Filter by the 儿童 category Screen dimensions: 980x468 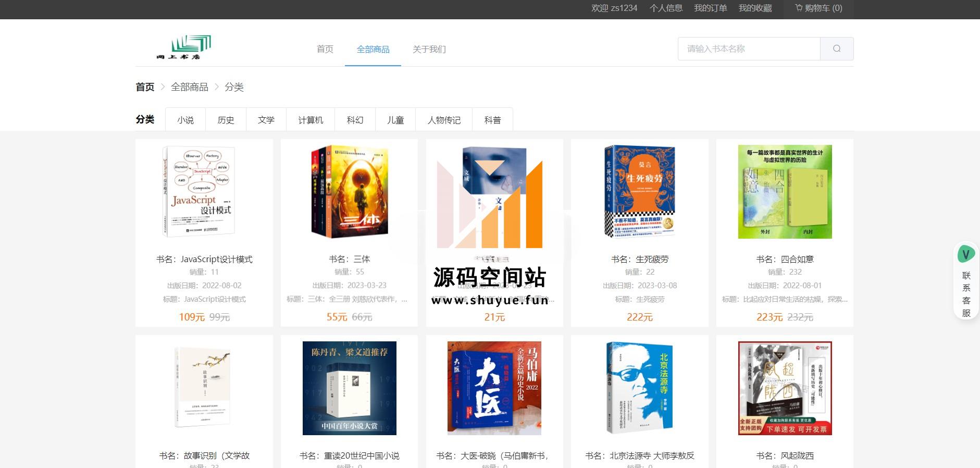coord(395,120)
